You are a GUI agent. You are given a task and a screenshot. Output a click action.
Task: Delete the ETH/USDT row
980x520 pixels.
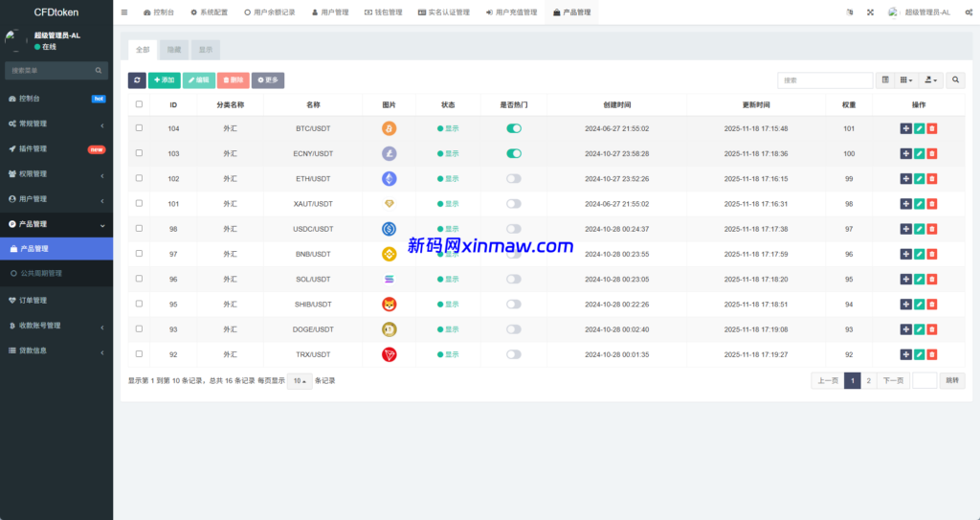click(932, 178)
